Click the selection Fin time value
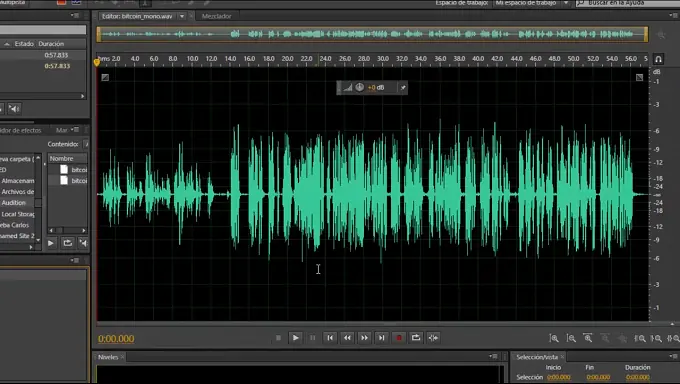 [598, 377]
